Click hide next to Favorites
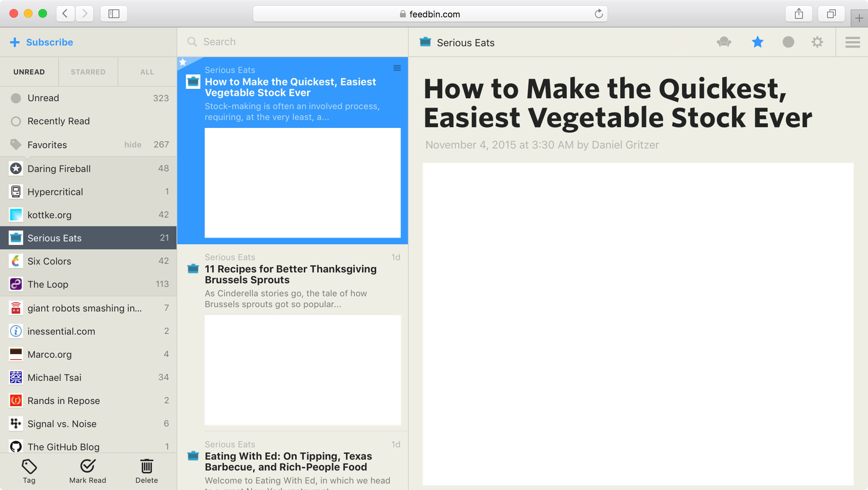 pos(133,145)
